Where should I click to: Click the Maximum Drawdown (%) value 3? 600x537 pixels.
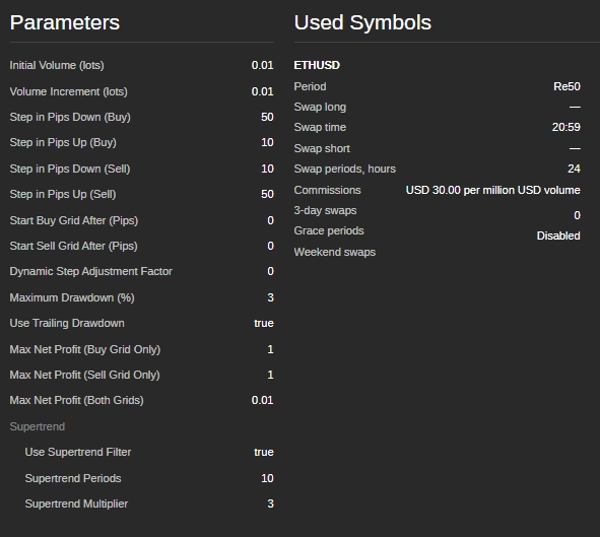[x=270, y=298]
